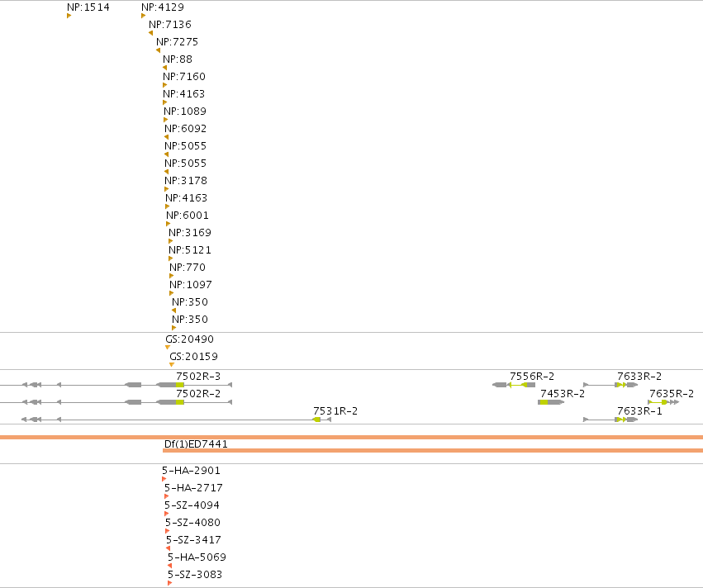Select the unlabeled orange bar above Df(1)ED7441

pyautogui.click(x=352, y=438)
